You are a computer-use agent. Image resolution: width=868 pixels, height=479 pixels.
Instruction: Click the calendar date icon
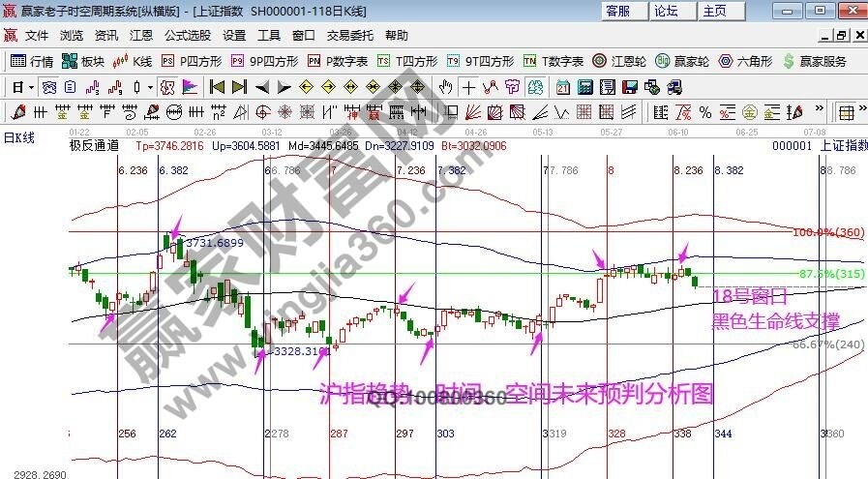pos(563,87)
